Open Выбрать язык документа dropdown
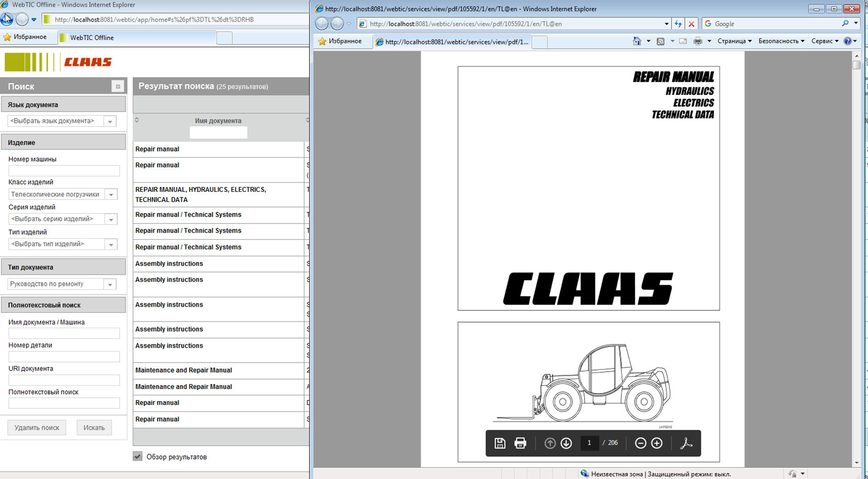 110,121
